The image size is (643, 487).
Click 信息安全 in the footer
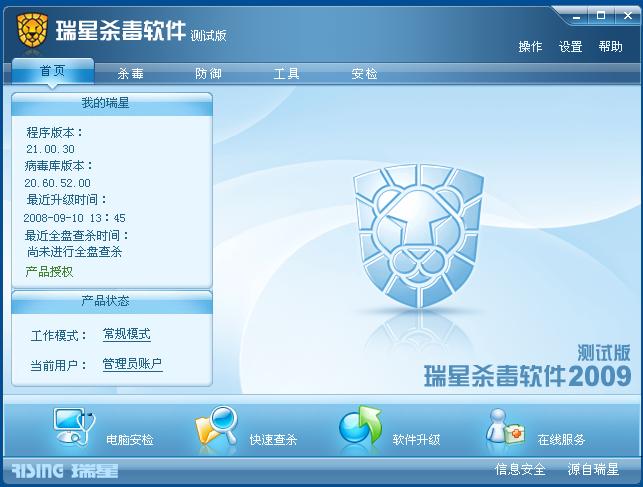point(520,469)
